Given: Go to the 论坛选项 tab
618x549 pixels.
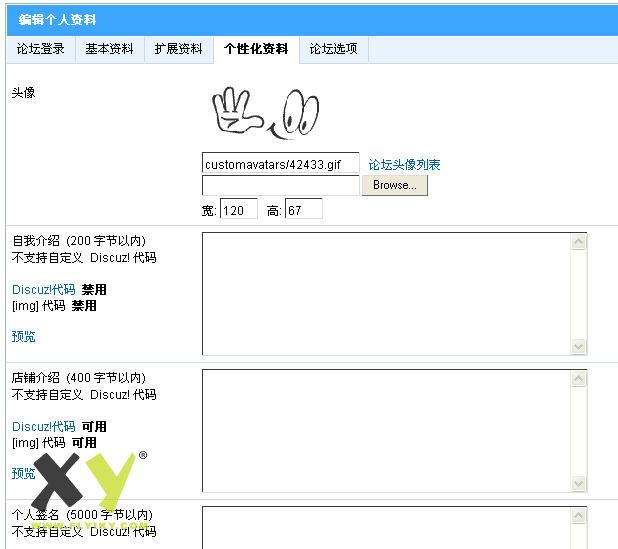Looking at the screenshot, I should coord(333,49).
